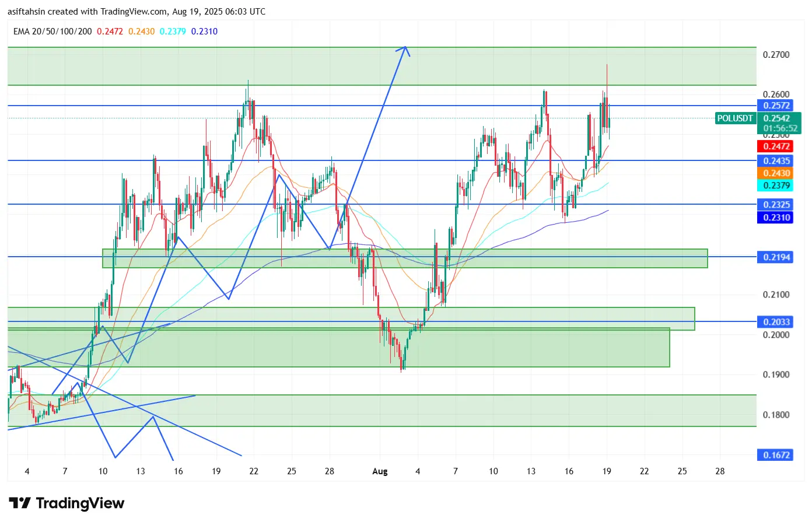
Task: Click the TradingView logo
Action: tap(66, 503)
